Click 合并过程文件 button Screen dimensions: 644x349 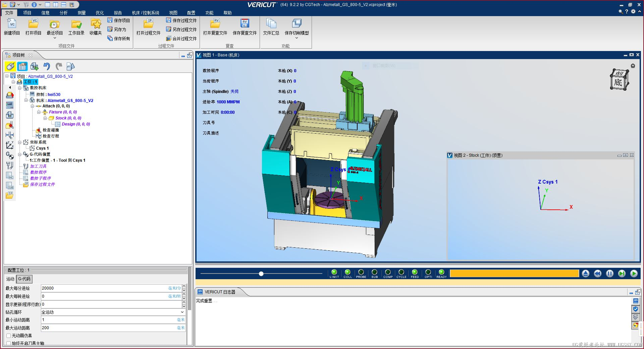(181, 39)
